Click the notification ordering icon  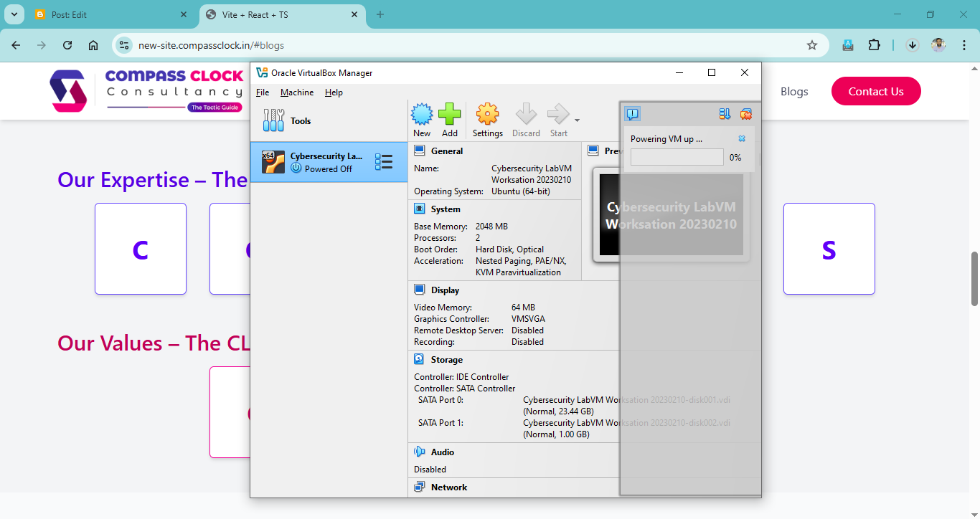(x=725, y=114)
